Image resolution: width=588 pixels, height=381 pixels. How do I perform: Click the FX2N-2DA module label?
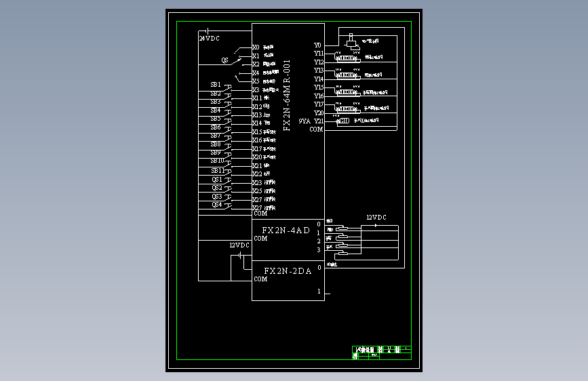pos(288,271)
